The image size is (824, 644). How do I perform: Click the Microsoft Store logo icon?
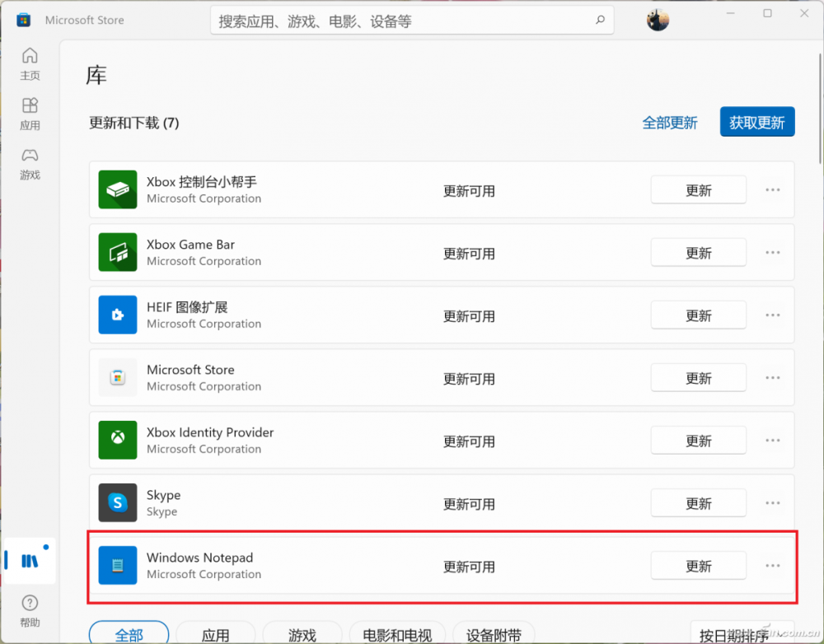coord(23,21)
